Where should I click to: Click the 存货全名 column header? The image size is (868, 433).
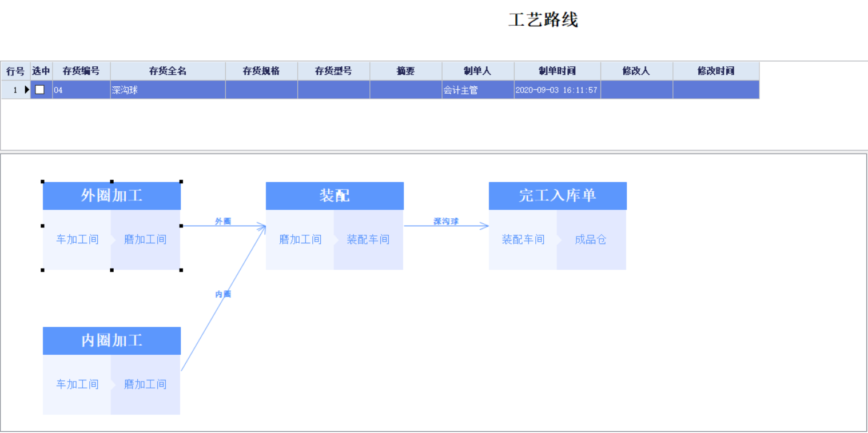tap(168, 71)
